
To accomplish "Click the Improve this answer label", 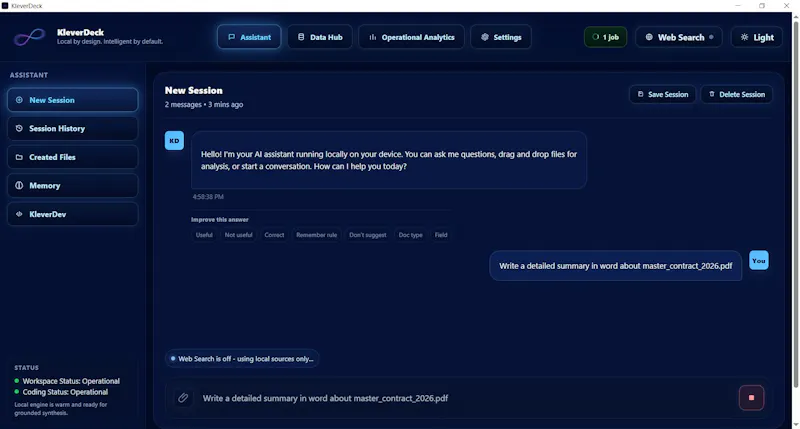I will click(220, 219).
